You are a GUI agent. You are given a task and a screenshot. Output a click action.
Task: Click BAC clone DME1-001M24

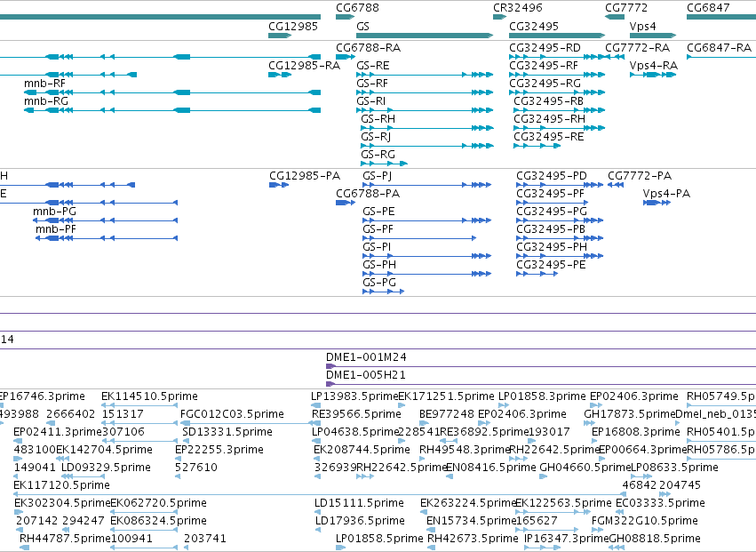[x=541, y=367]
